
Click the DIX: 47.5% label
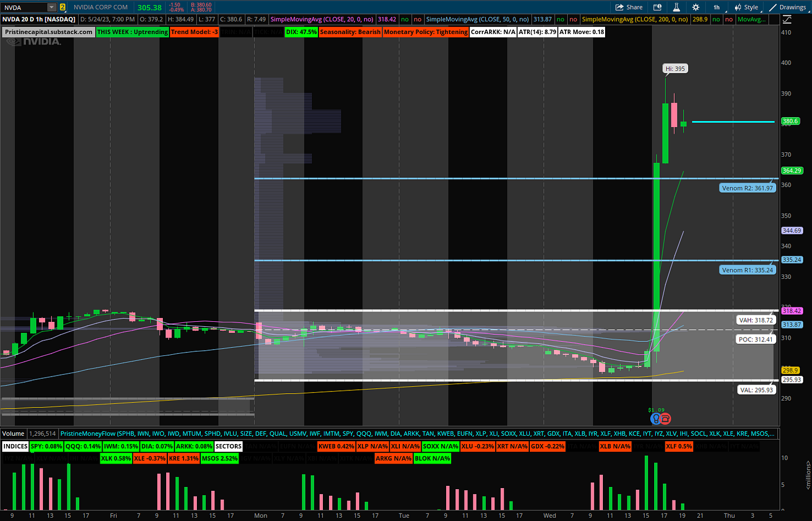301,32
